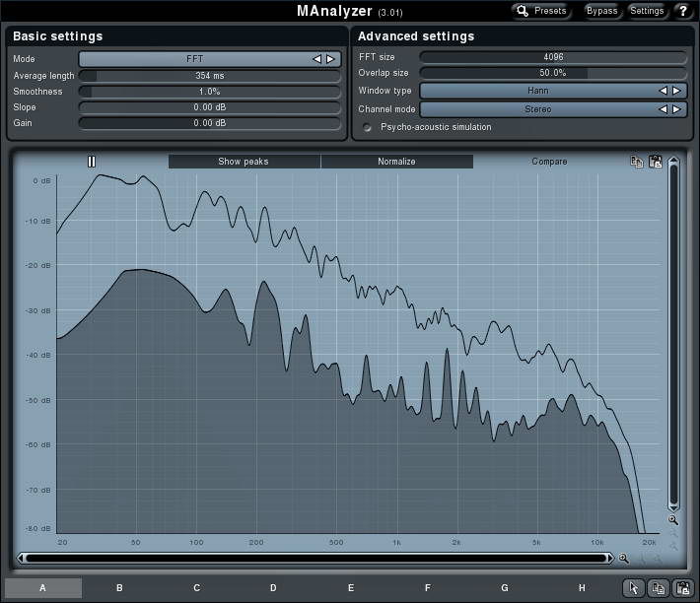Toggle Compare mode
This screenshot has height=603, width=700.
pyautogui.click(x=549, y=162)
